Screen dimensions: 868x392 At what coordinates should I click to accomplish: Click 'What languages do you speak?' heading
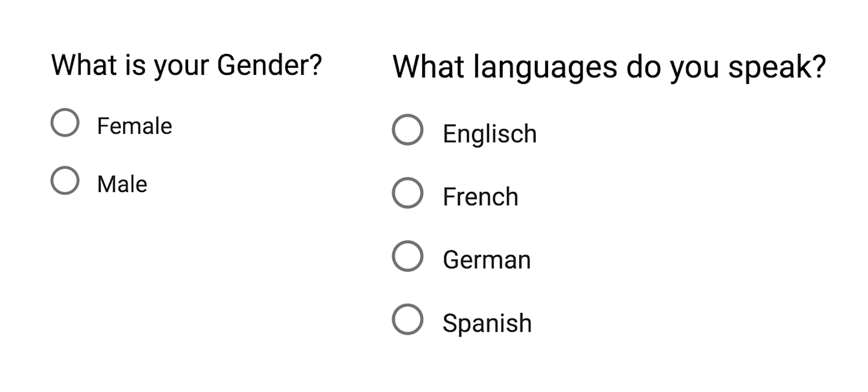[x=609, y=67]
